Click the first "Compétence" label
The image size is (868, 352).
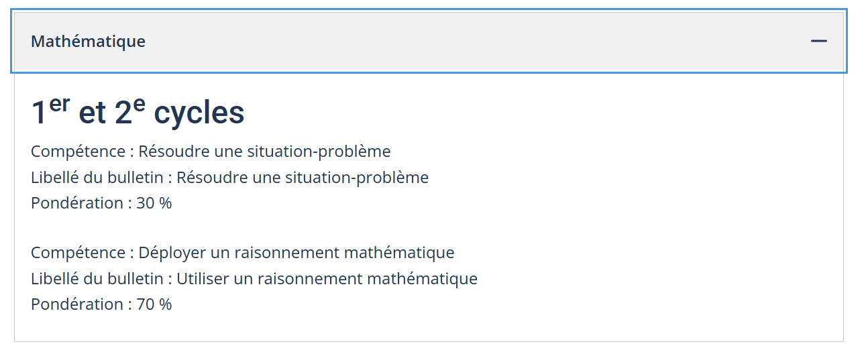[78, 152]
